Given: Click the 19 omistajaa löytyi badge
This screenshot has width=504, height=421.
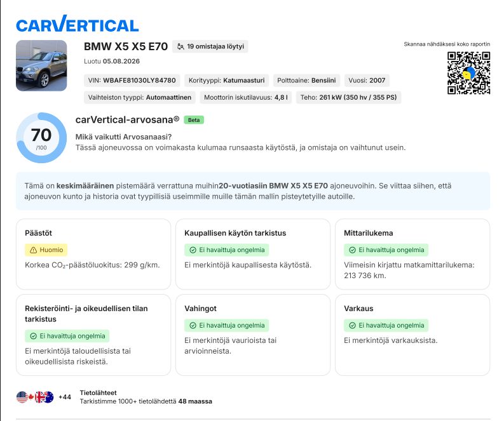Looking at the screenshot, I should [x=210, y=46].
